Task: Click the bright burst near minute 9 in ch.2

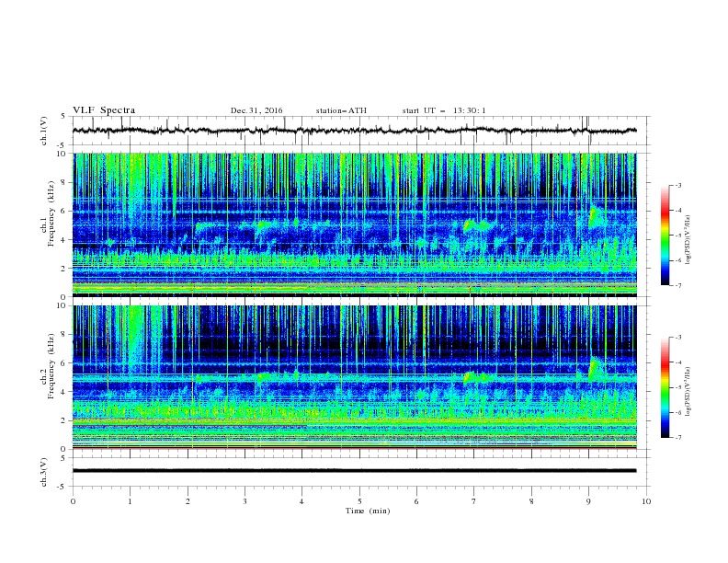Action: [596, 369]
